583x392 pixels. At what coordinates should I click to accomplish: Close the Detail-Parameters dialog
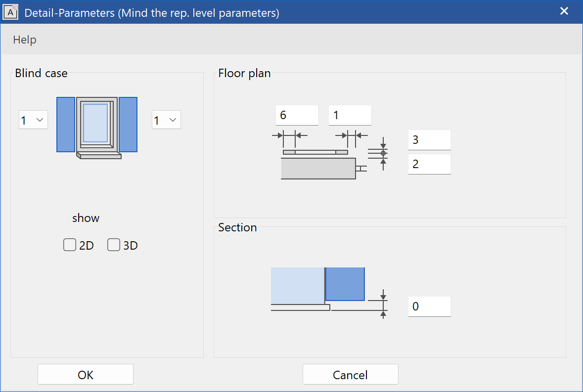point(564,11)
